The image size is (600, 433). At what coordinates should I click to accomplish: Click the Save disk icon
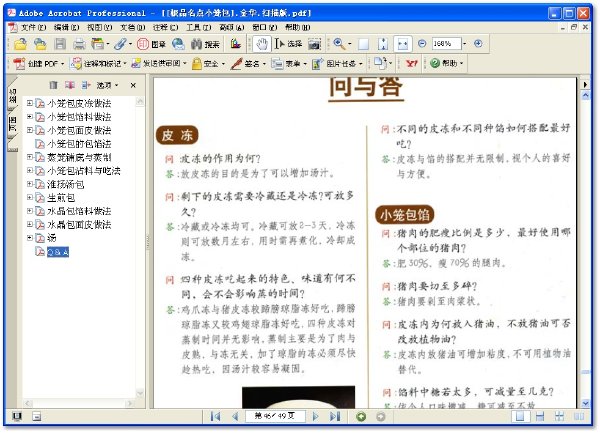point(60,44)
